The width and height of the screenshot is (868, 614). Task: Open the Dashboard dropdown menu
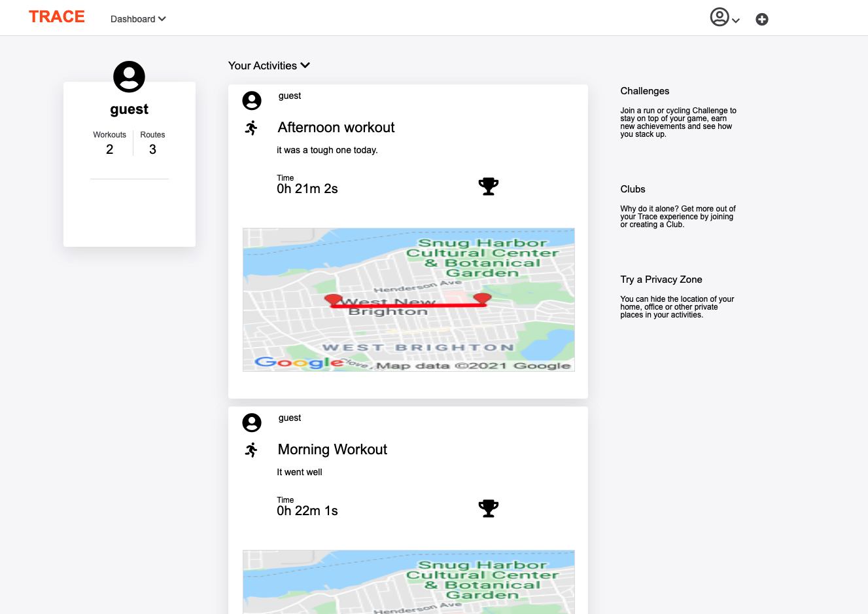pos(138,19)
